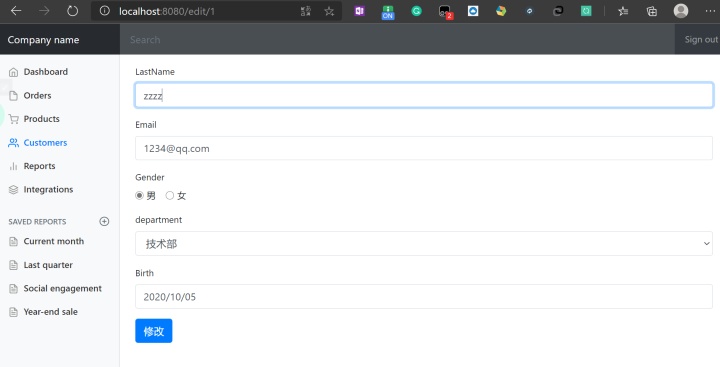Open the browser Favorites list icon
This screenshot has height=367, width=720.
tap(623, 11)
